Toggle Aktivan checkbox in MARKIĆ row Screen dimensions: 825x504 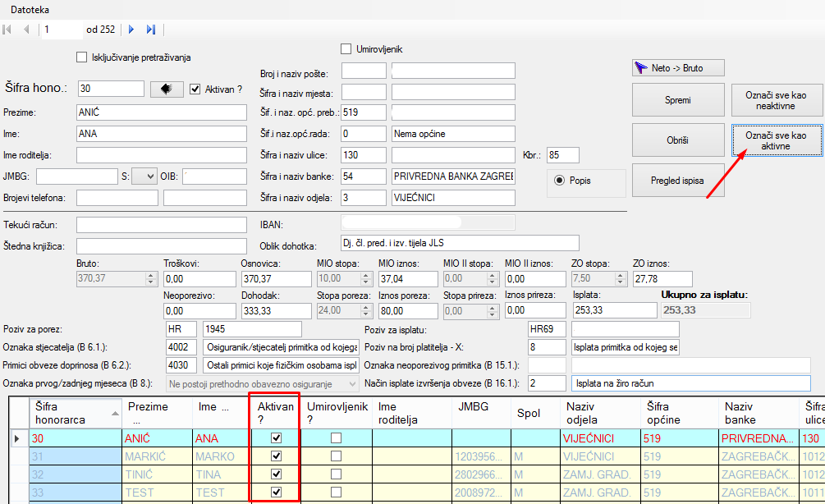(277, 456)
